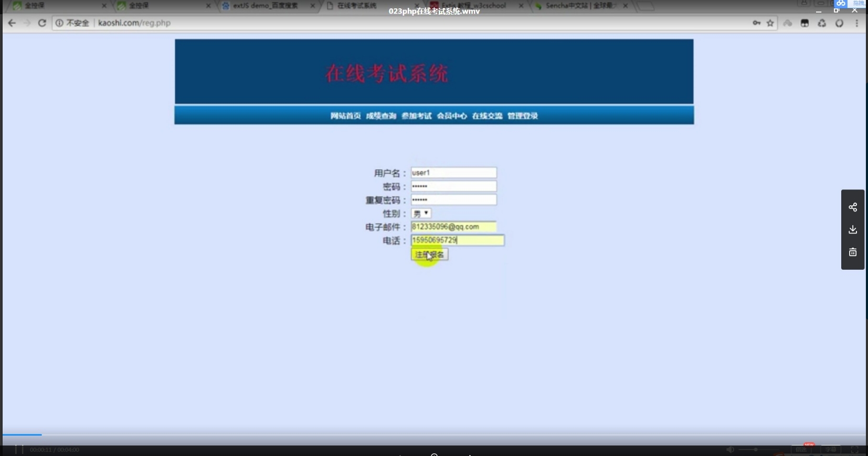868x456 pixels.
Task: Open the Chrome three-dot menu
Action: (856, 23)
